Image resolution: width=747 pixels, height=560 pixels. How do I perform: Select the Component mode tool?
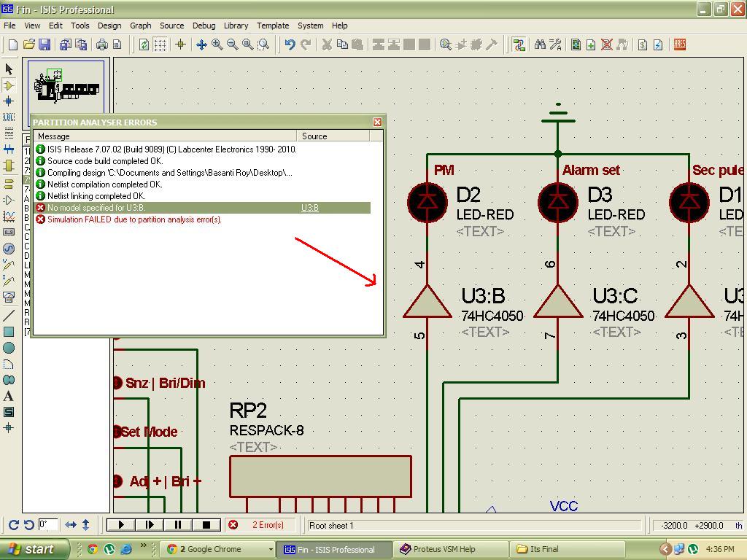[8, 85]
